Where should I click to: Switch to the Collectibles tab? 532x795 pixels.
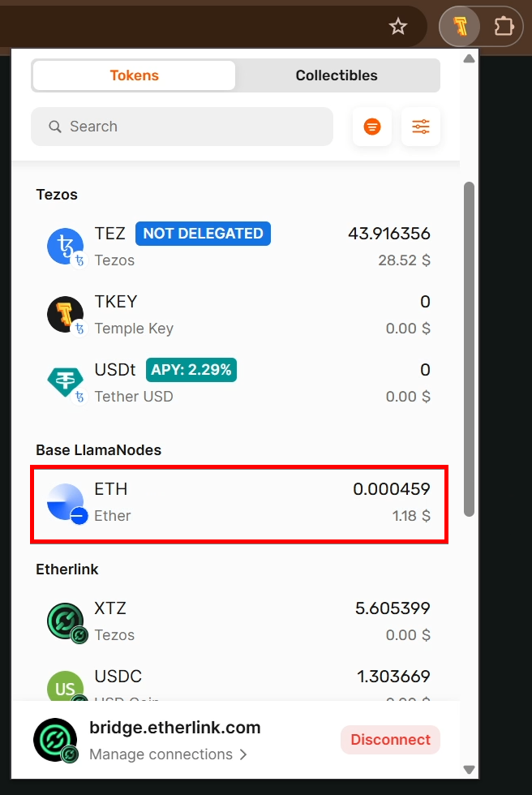[x=337, y=75]
